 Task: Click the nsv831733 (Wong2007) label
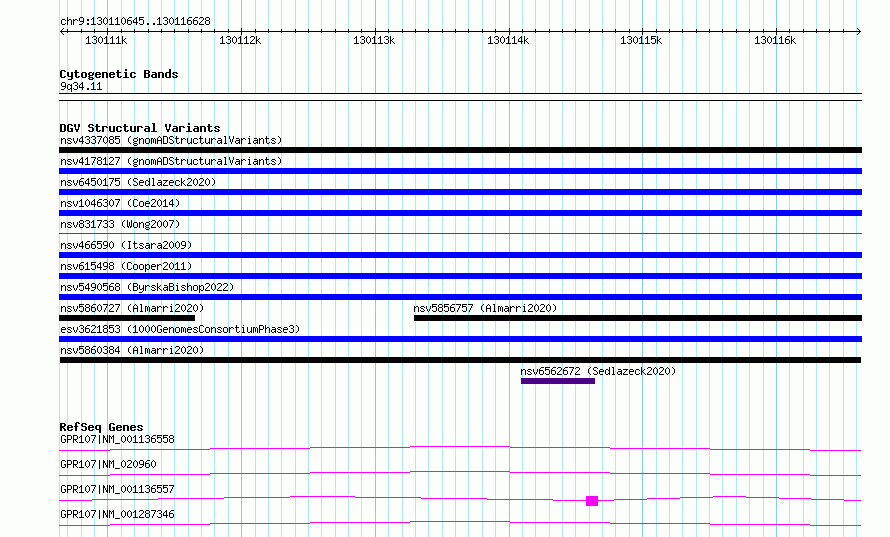(x=120, y=224)
